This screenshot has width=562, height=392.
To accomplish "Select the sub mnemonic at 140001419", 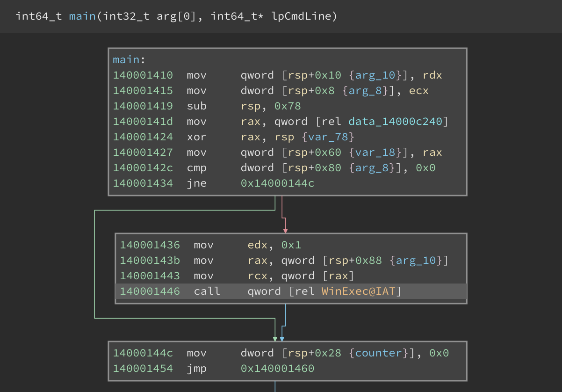I will [196, 106].
